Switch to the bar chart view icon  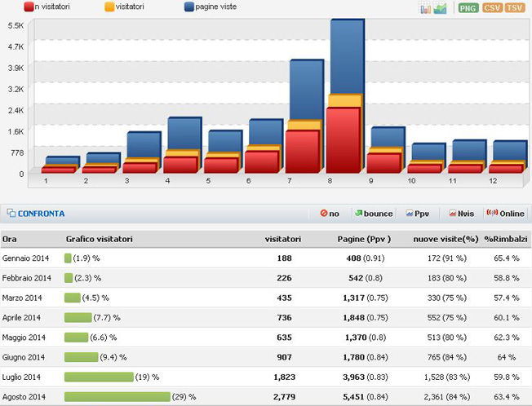click(425, 8)
